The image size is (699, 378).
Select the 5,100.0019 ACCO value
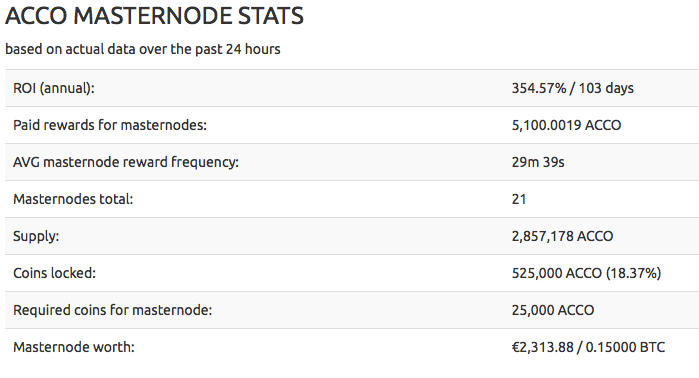[x=566, y=125]
